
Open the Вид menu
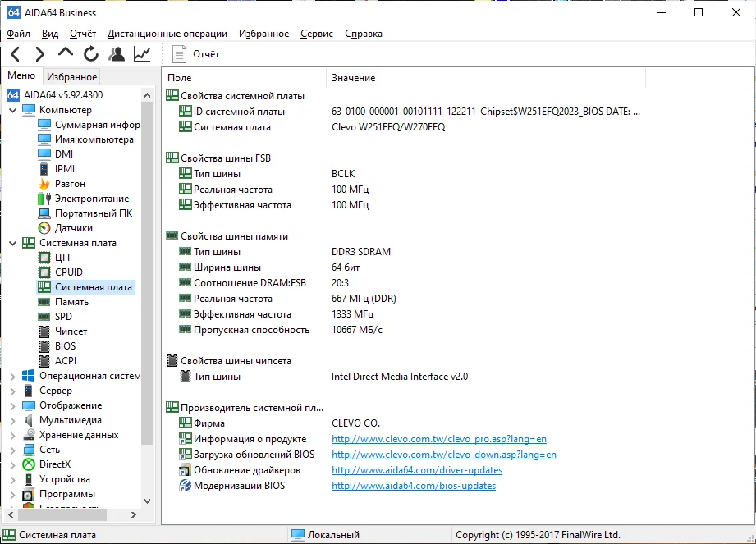[49, 34]
